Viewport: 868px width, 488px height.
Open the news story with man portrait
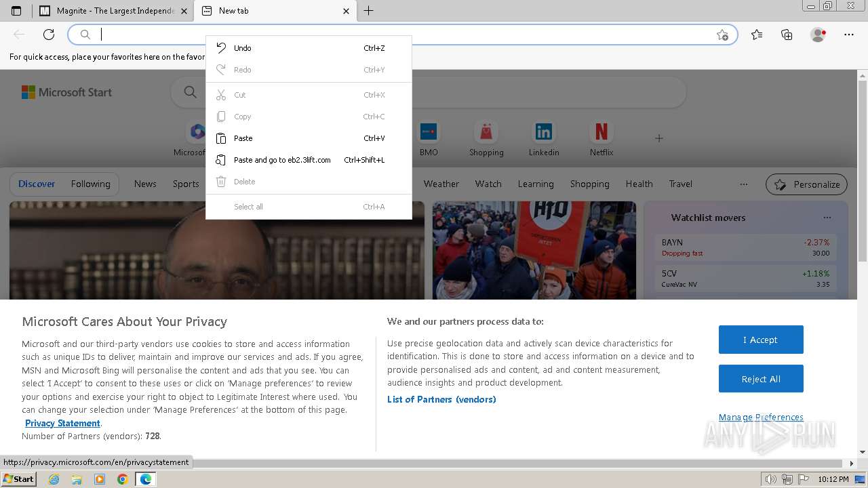coord(217,250)
